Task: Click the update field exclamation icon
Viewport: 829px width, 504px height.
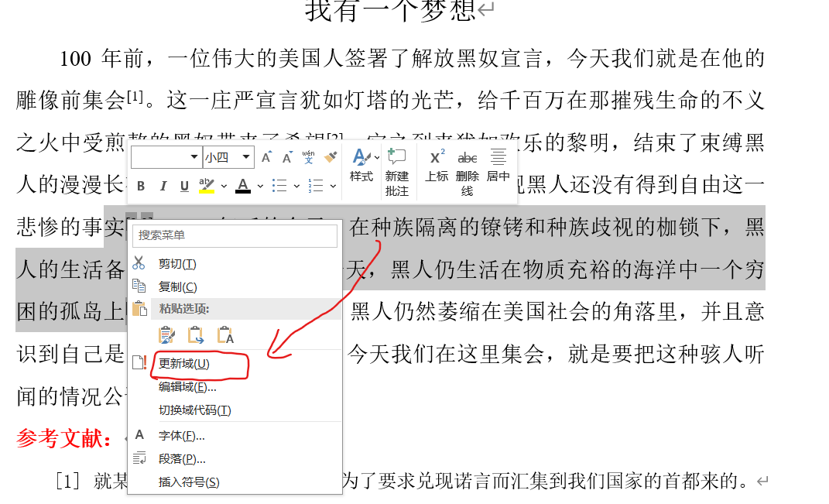Action: pos(139,363)
